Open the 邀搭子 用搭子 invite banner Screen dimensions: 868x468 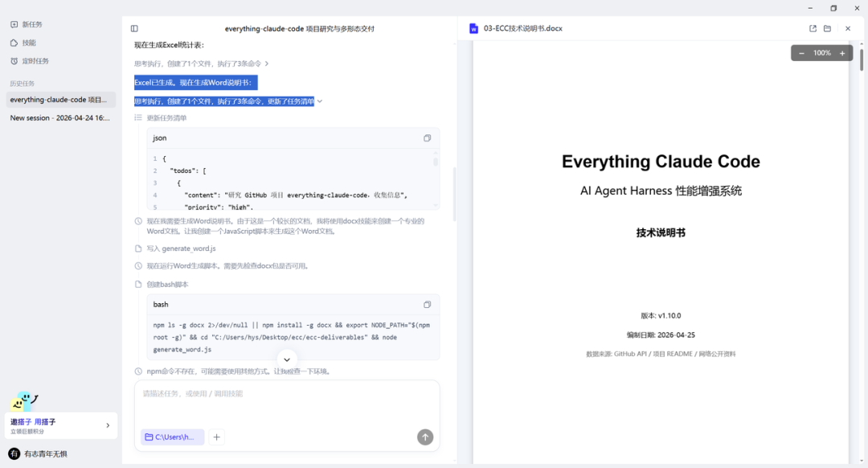(x=61, y=426)
